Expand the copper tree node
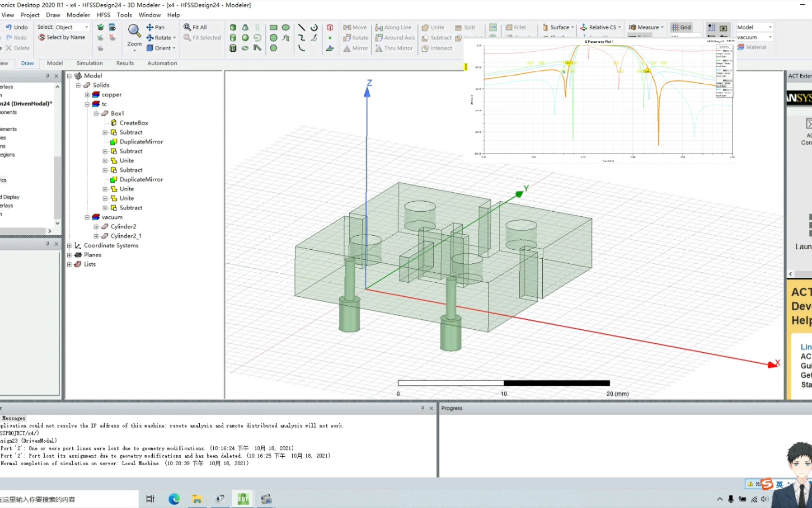This screenshot has width=812, height=508. 87,95
